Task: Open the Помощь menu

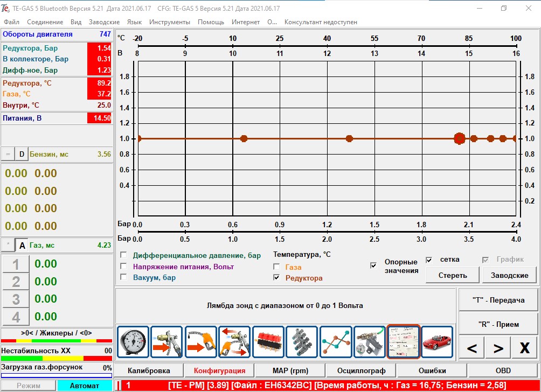Action: (211, 22)
